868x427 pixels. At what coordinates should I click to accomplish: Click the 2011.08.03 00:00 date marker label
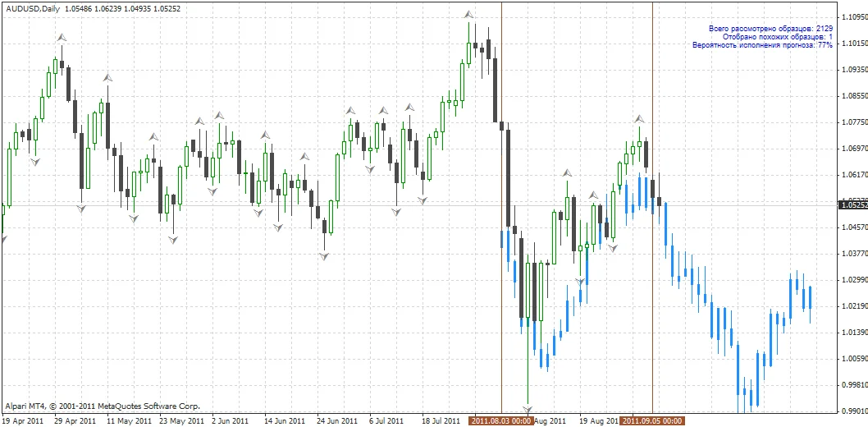click(501, 421)
